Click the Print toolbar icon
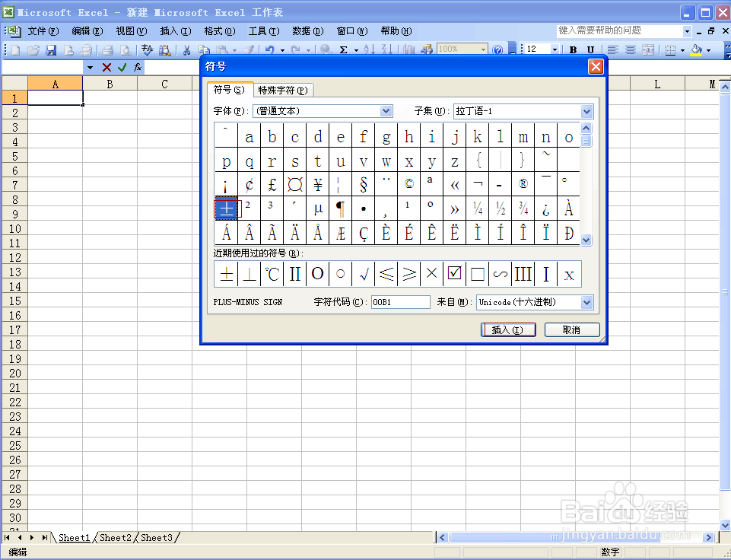Image resolution: width=731 pixels, height=560 pixels. 108,50
